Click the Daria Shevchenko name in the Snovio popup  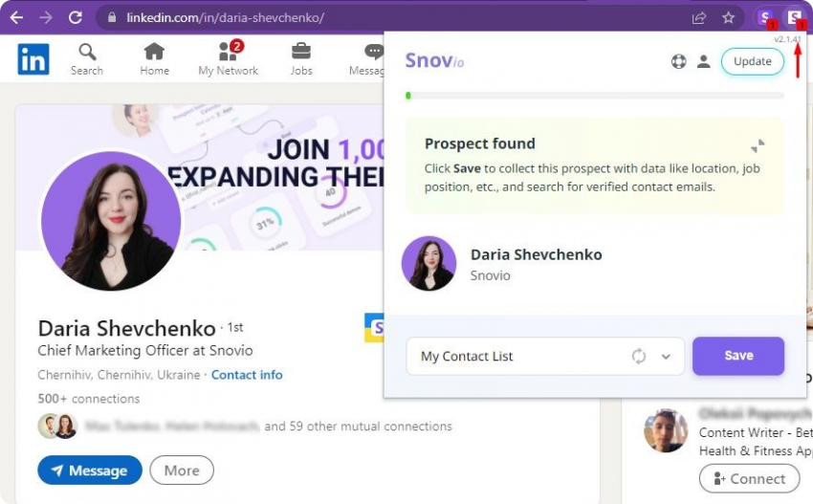pos(537,254)
